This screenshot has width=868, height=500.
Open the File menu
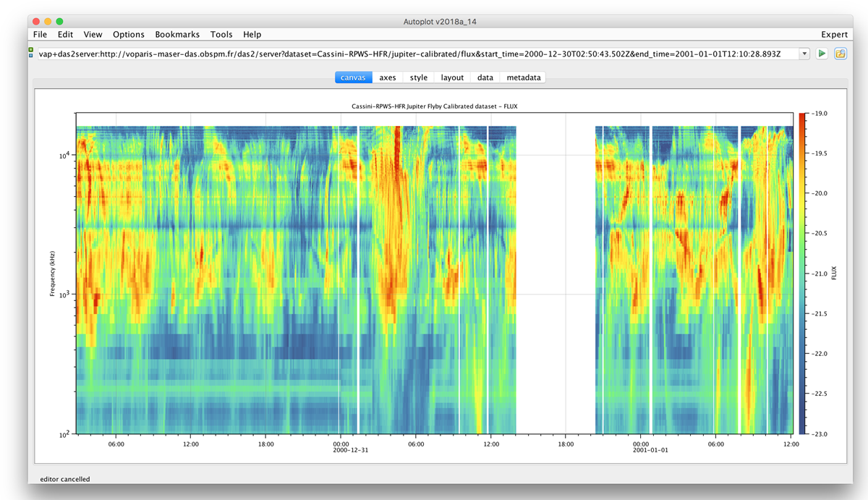pos(40,34)
